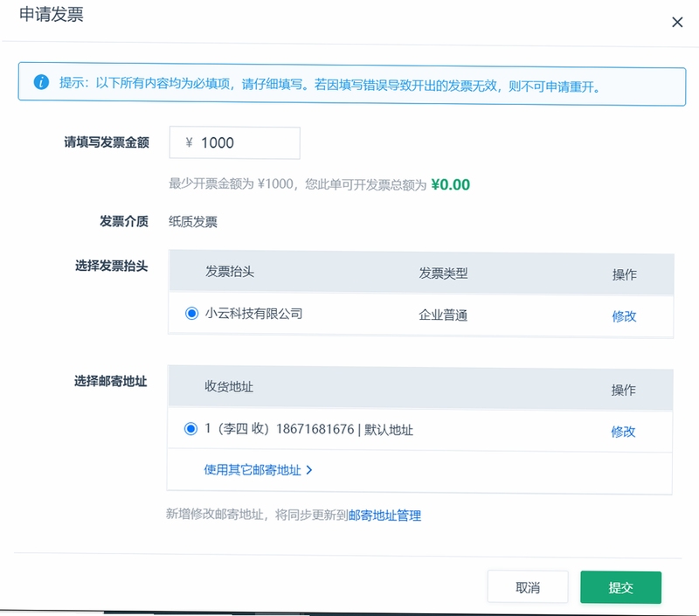Click 修改 for 小云科技有限公司 invoice title
This screenshot has width=699, height=616.
tap(624, 316)
